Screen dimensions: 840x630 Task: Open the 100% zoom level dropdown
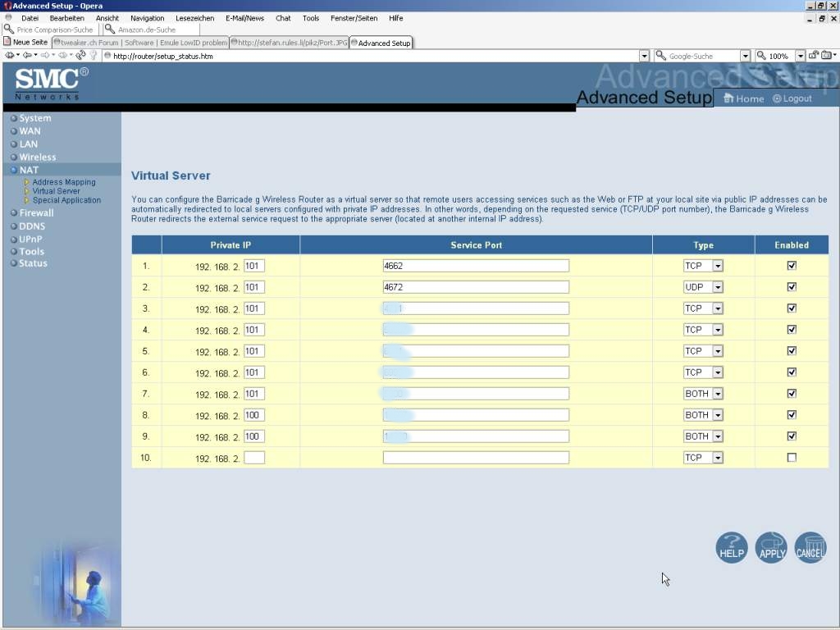click(x=800, y=56)
